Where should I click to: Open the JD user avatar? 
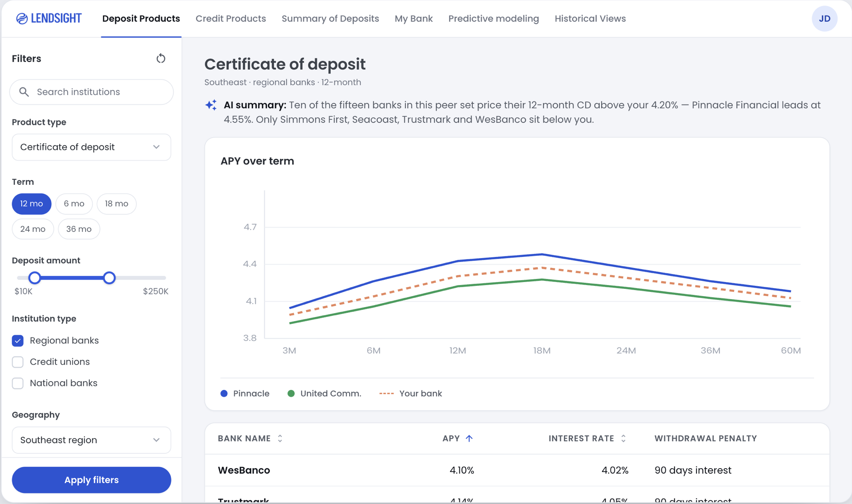[824, 19]
